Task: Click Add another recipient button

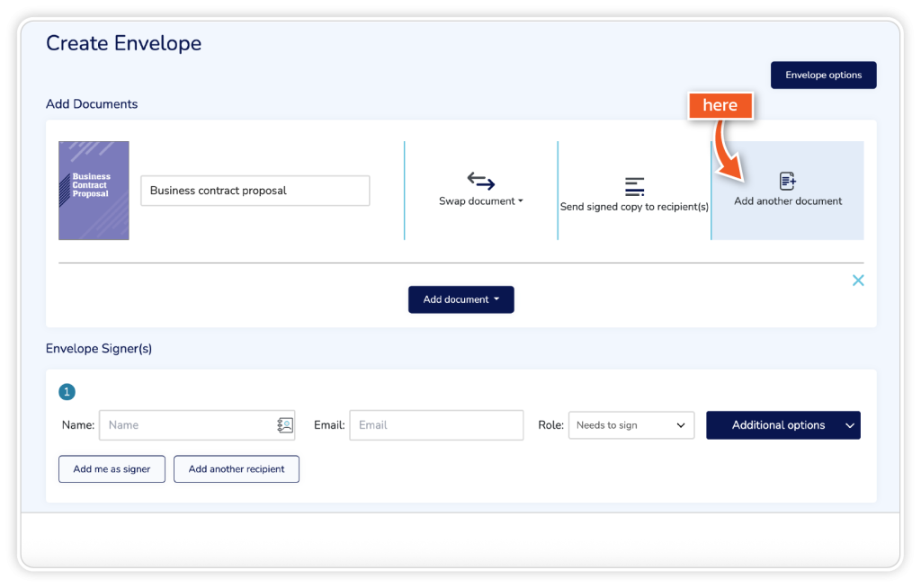Action: tap(237, 469)
